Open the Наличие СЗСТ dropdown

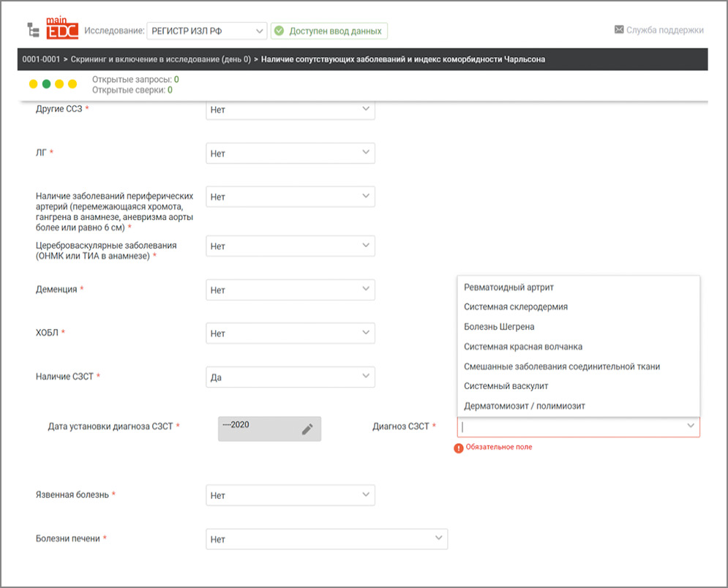coord(290,377)
